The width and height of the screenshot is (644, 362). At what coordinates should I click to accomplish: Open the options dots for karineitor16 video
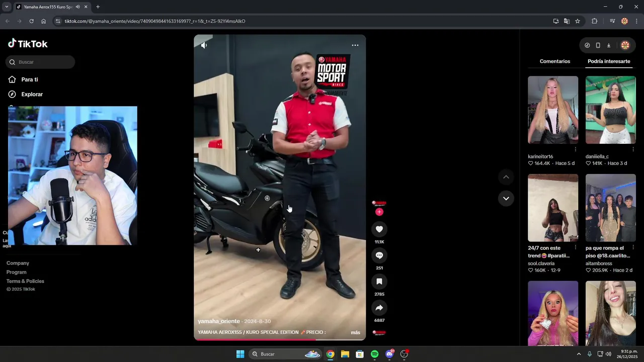tap(576, 149)
